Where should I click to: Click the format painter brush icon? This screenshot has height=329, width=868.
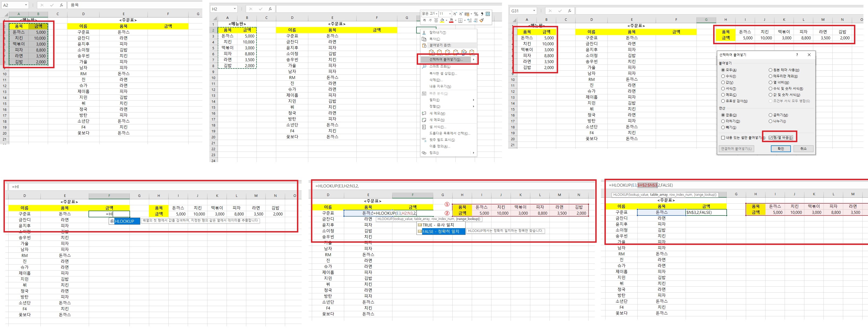(482, 20)
